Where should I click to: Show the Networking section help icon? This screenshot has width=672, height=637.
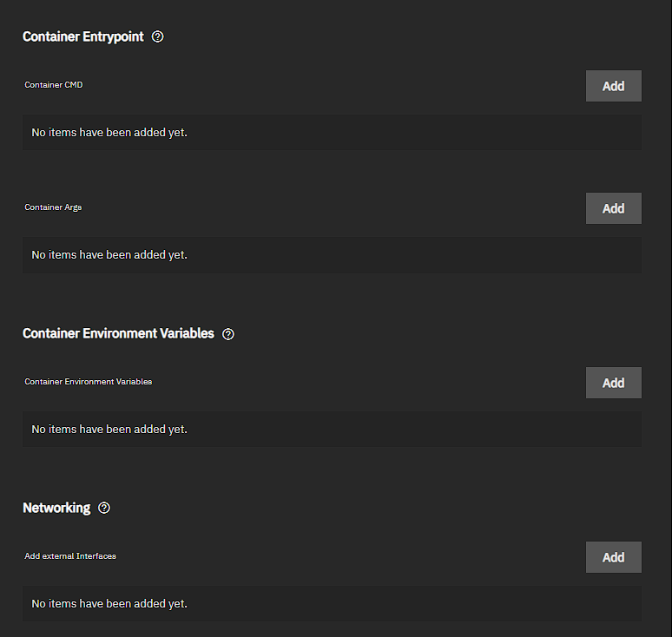(x=104, y=509)
